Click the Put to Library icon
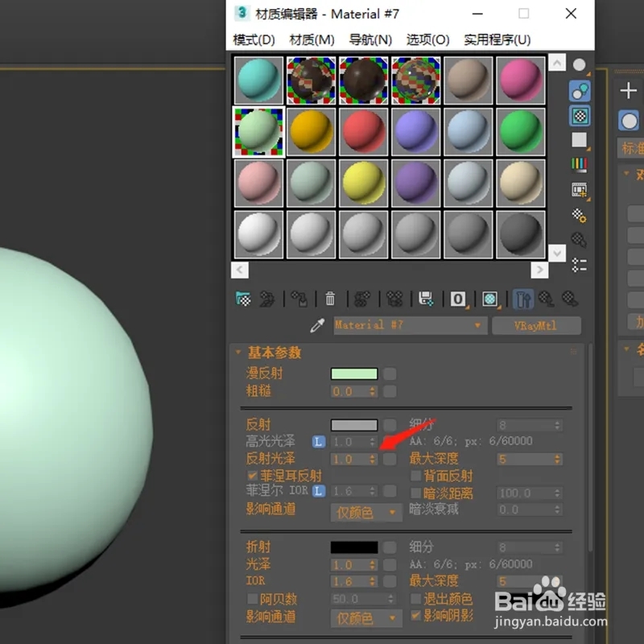This screenshot has height=644, width=644. (426, 299)
